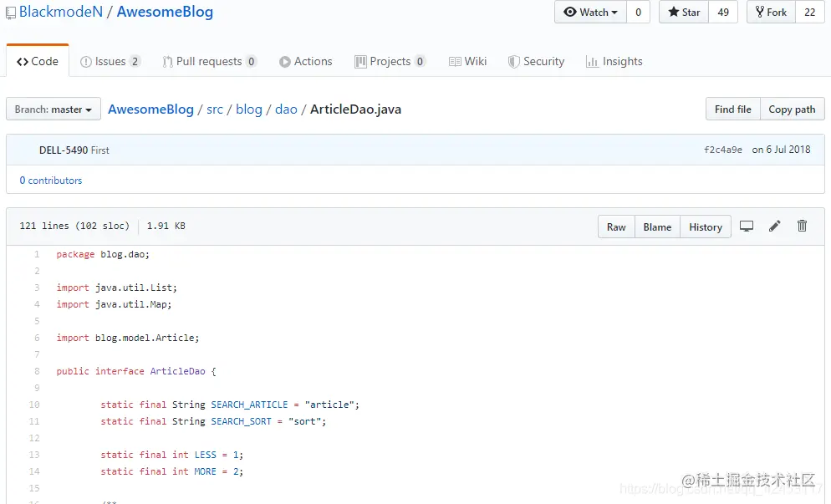Image resolution: width=831 pixels, height=504 pixels.
Task: View the 49 stargazers count
Action: point(723,13)
